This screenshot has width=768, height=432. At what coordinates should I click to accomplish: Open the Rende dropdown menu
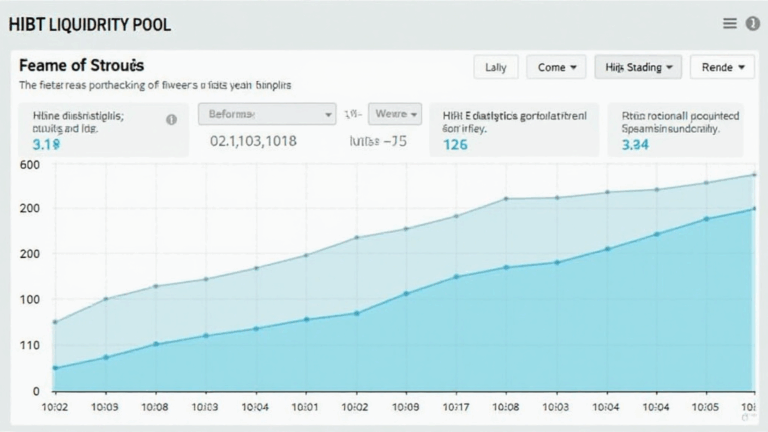coord(721,67)
